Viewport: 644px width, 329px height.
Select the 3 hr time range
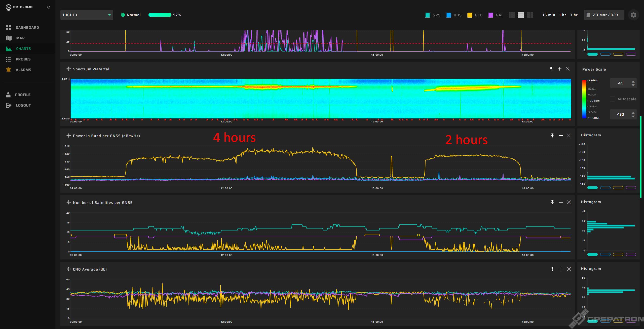[574, 15]
